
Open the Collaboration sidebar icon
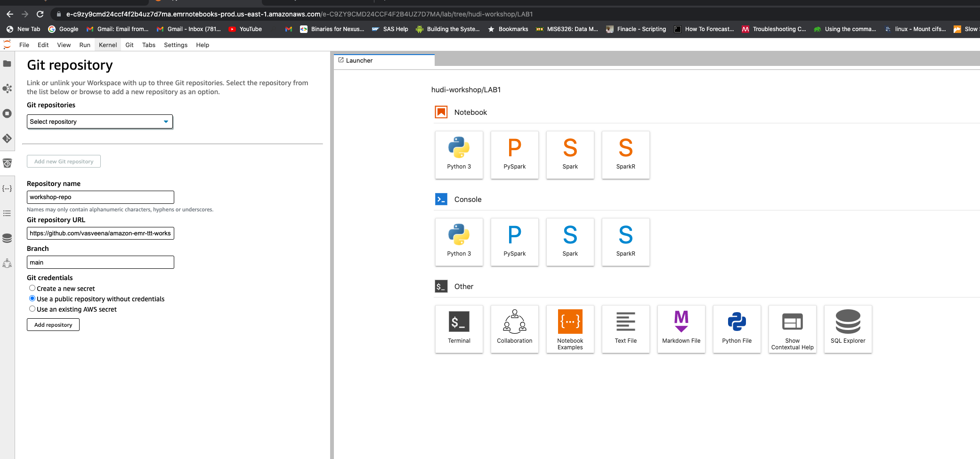click(7, 263)
